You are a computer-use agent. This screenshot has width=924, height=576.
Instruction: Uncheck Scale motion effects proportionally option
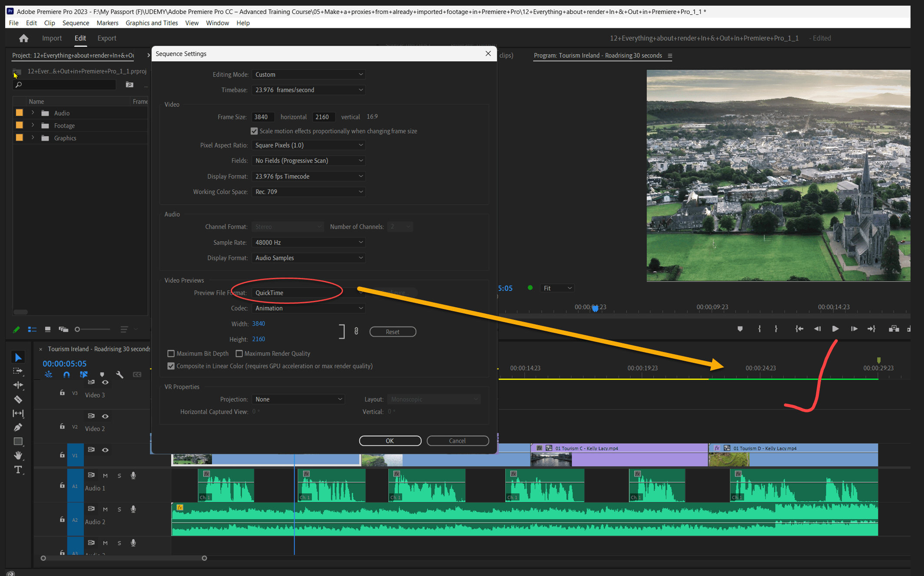coord(255,131)
